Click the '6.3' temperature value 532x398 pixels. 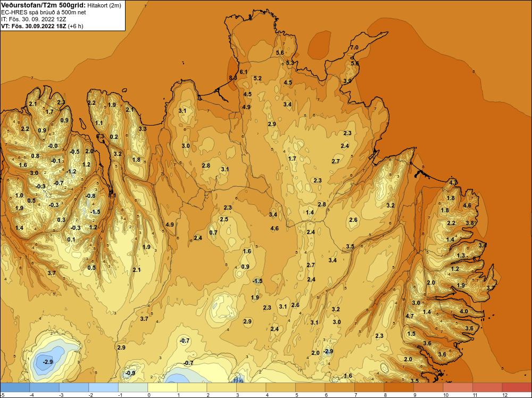click(100, 136)
